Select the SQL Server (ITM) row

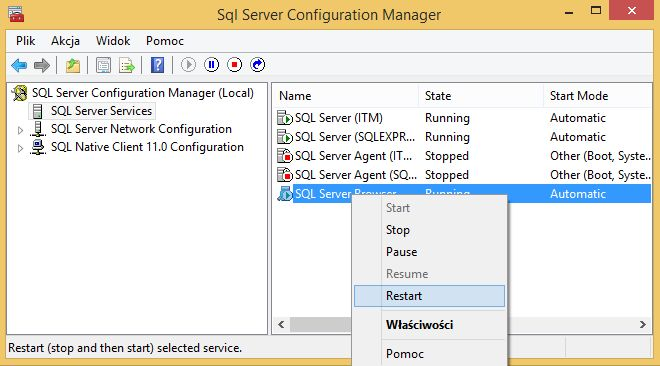coord(462,118)
